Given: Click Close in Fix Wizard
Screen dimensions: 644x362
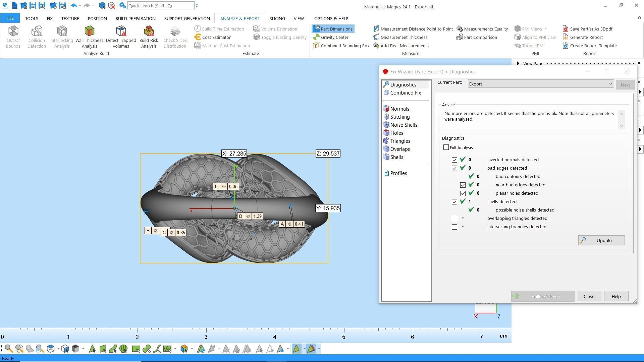Looking at the screenshot, I should (x=589, y=296).
